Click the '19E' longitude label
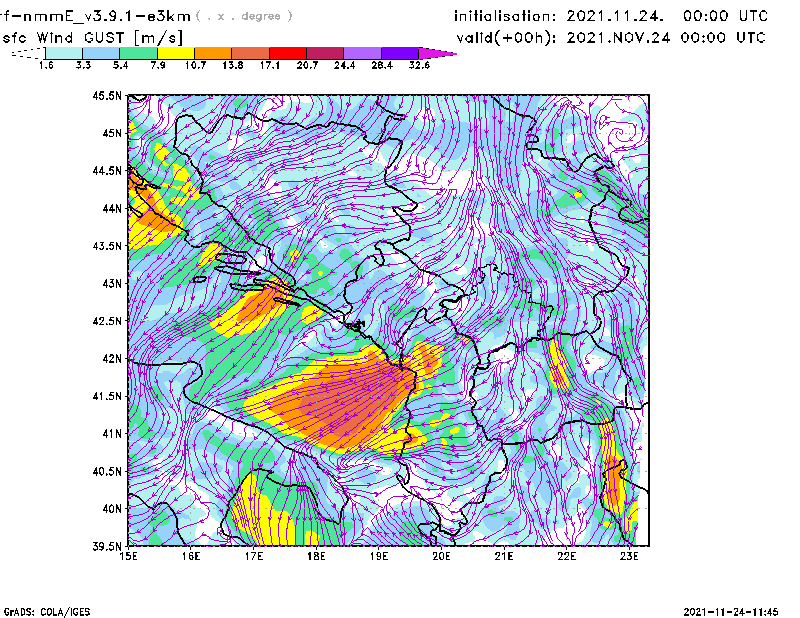 click(379, 556)
